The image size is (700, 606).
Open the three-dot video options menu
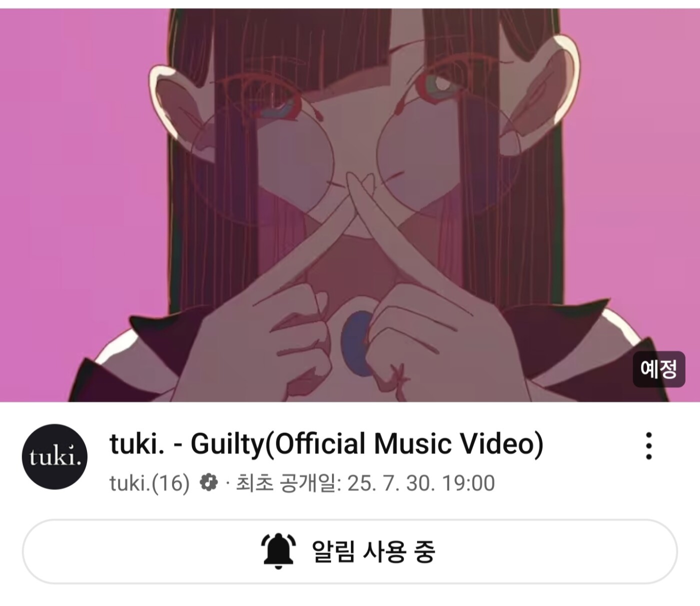[648, 445]
